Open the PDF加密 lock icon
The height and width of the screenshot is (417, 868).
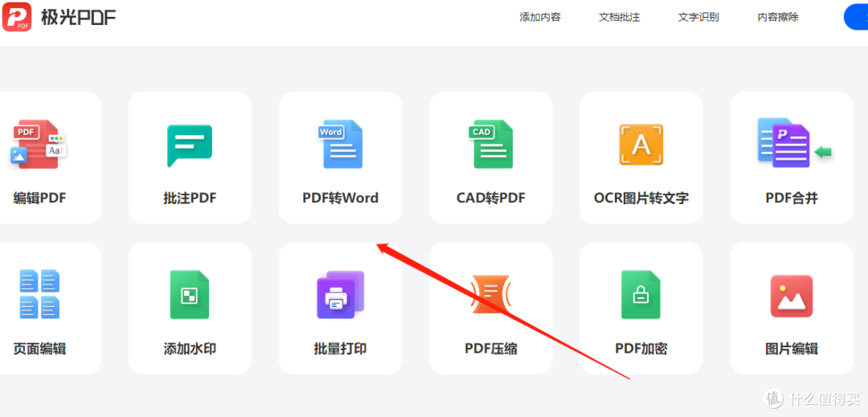[641, 295]
